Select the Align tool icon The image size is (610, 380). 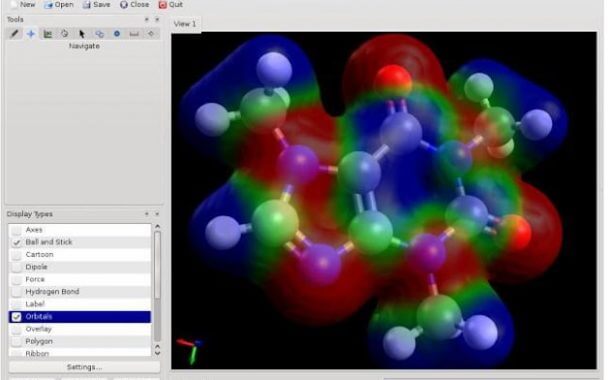(x=151, y=34)
